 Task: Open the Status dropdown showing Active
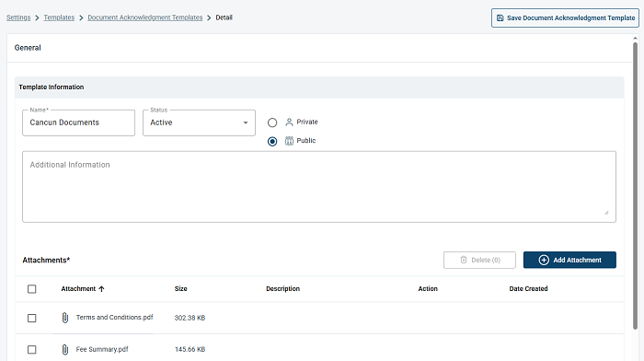(199, 122)
